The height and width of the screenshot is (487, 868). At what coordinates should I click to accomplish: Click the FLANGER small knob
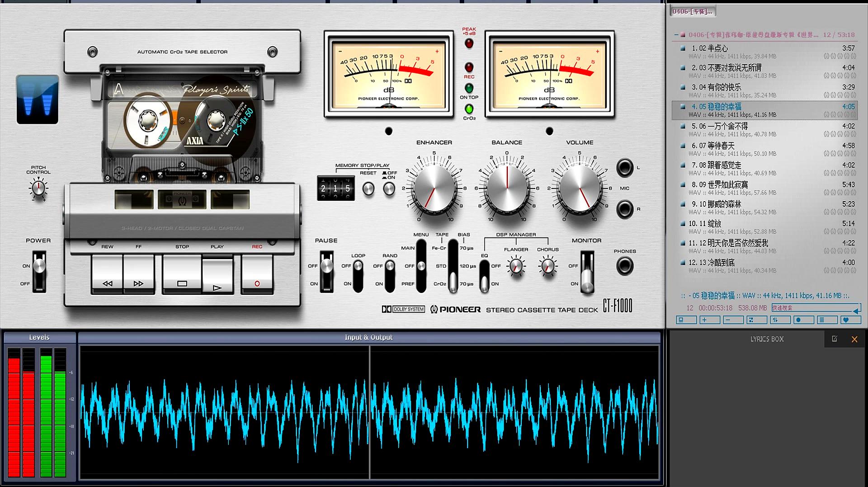pyautogui.click(x=516, y=266)
